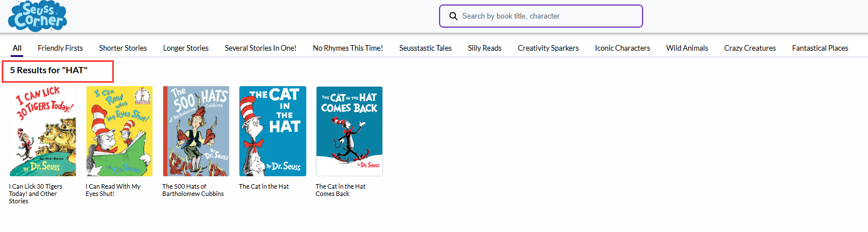Click I Can Read With My Eyes Shut! title

(x=113, y=190)
